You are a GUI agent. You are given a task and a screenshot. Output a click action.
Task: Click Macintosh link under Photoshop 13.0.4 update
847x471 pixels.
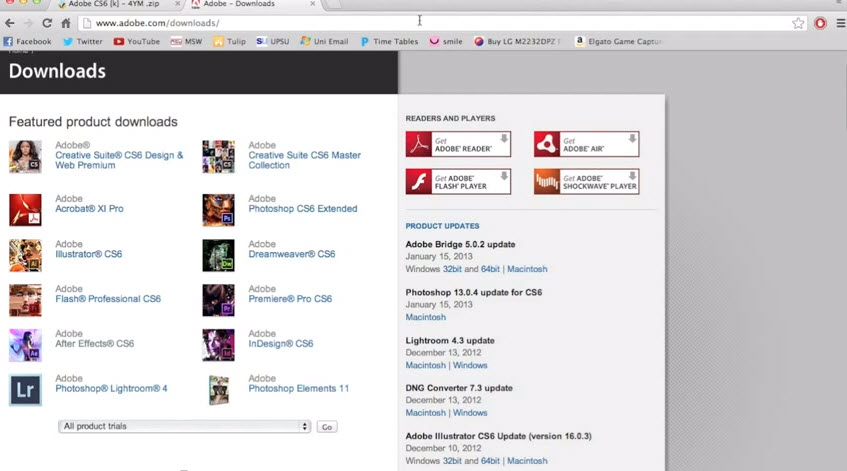point(426,317)
